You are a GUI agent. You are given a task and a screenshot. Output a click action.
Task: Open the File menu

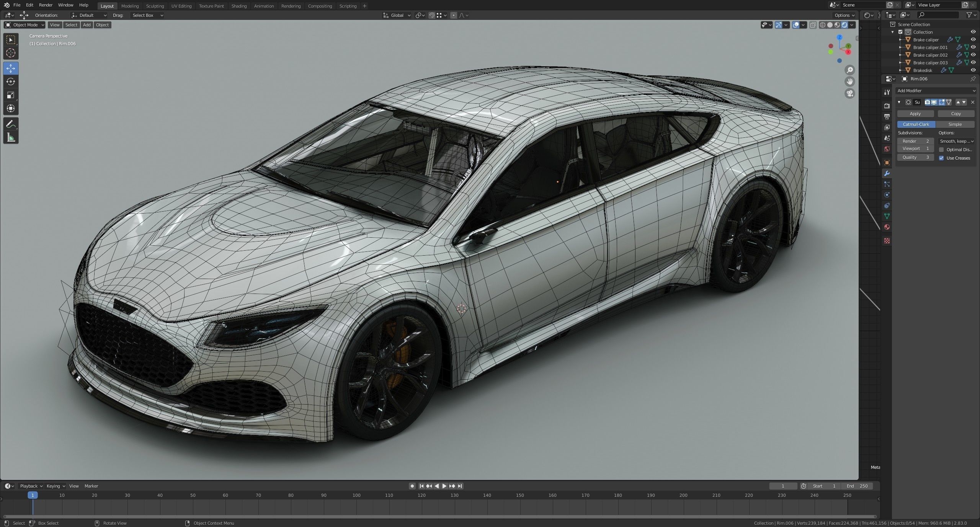(17, 5)
